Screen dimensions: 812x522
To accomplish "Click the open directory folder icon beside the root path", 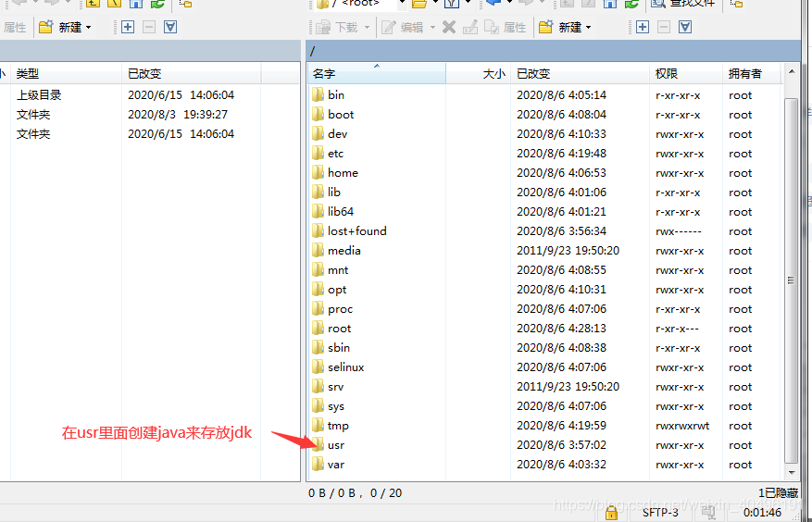I will 418,4.
